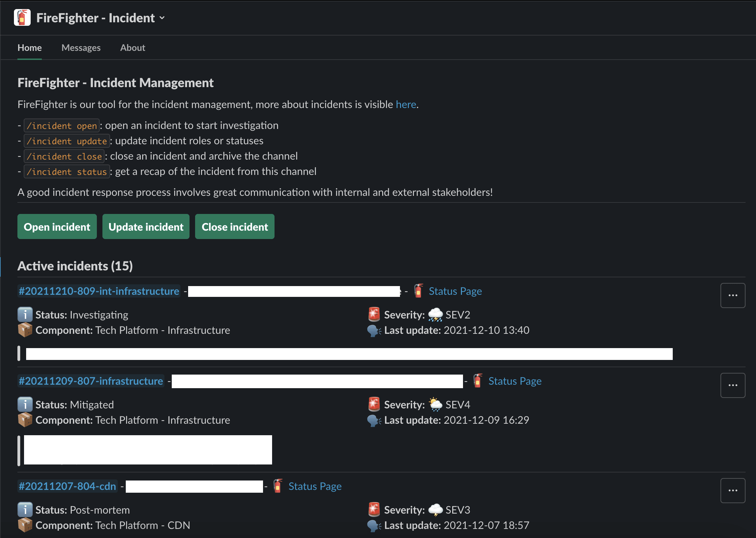Click the Status Page link for CDN incident
The width and height of the screenshot is (756, 538).
click(x=314, y=486)
